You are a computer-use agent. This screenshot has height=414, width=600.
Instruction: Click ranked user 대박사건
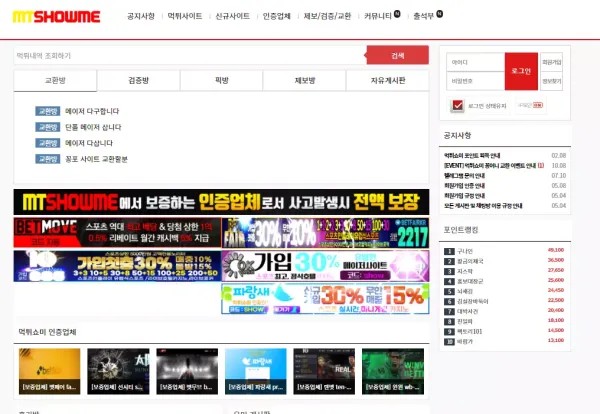tap(468, 311)
